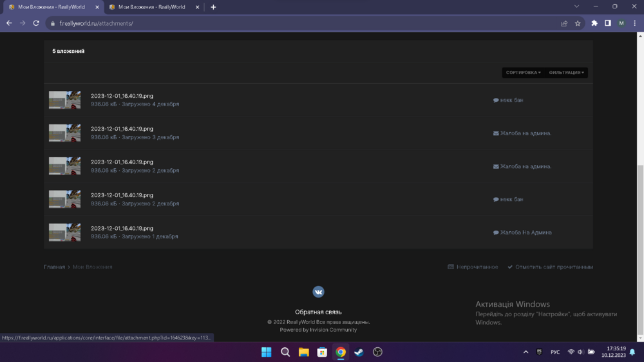Open Chrome extensions puzzle icon
Image resolution: width=644 pixels, height=362 pixels.
coord(594,23)
